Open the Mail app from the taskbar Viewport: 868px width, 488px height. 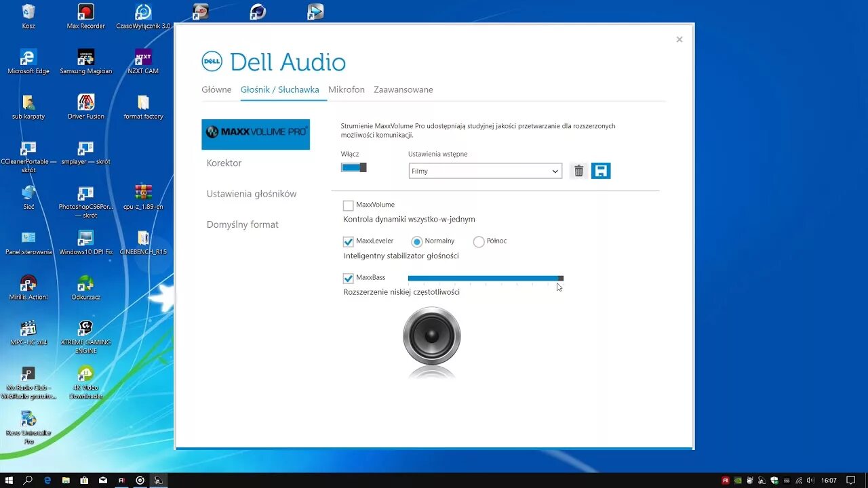click(103, 480)
